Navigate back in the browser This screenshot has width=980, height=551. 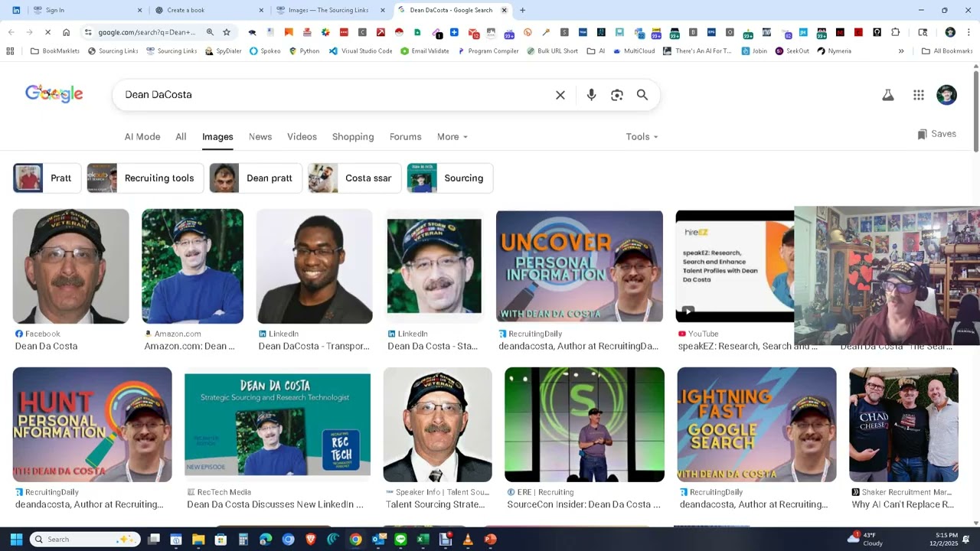(11, 32)
